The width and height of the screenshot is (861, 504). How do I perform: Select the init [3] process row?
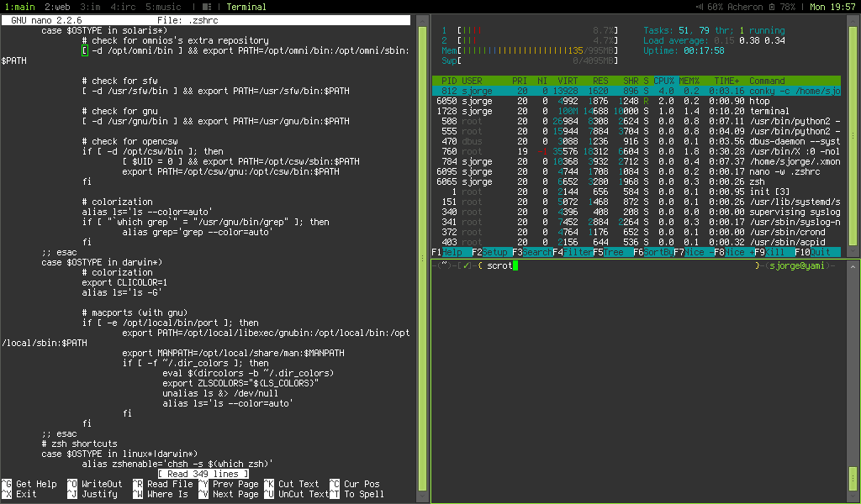(x=636, y=192)
